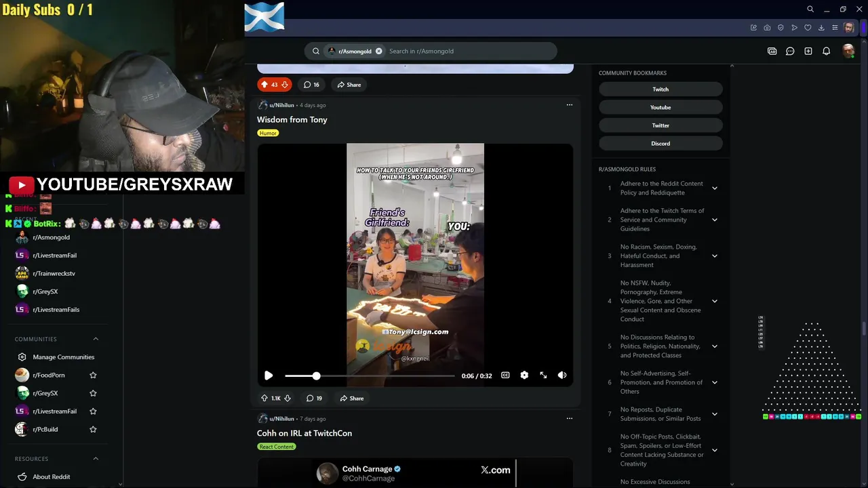Open the Cohh on IRL at TwitchCon post
868x488 pixels.
point(304,433)
